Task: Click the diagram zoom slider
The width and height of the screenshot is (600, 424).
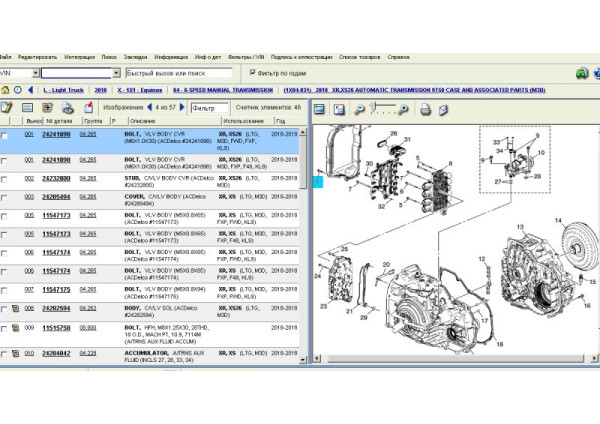Action: point(383,108)
